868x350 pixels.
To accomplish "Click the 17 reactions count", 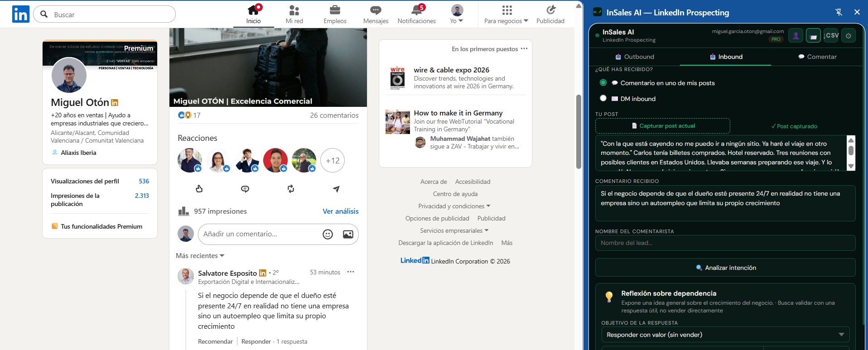I will tap(197, 115).
